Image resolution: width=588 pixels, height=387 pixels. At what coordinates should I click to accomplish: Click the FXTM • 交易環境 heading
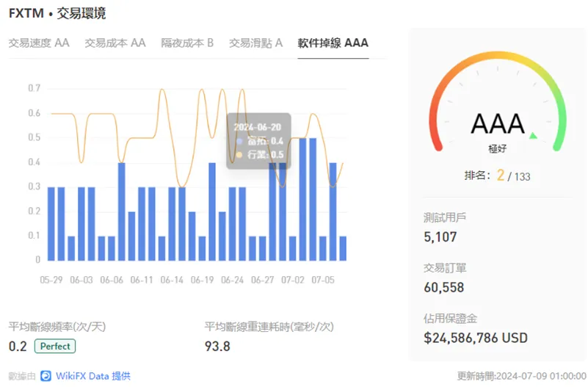(57, 13)
